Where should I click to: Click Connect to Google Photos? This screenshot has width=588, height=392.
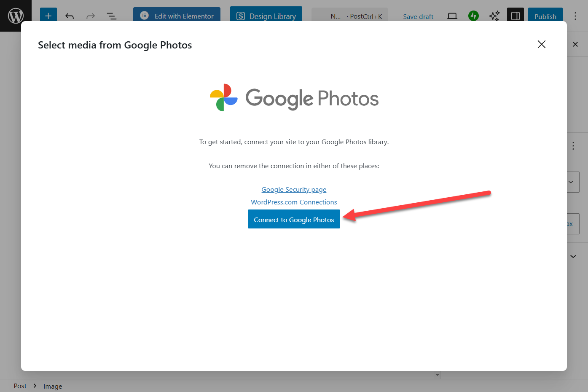click(294, 219)
